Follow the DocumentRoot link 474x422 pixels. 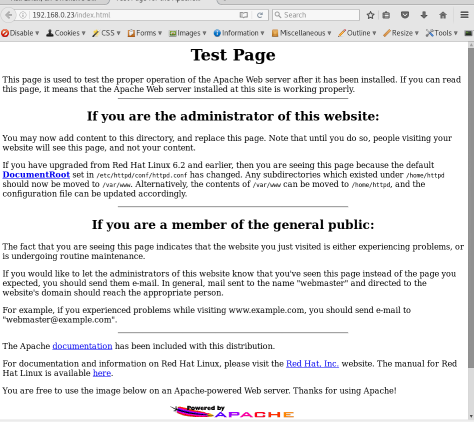coord(36,175)
